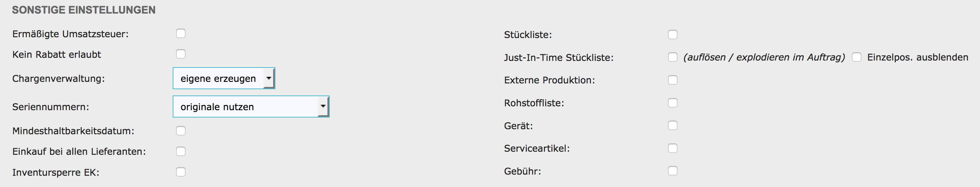980x187 pixels.
Task: Click the Sonstige Einstellungen heading
Action: (84, 10)
